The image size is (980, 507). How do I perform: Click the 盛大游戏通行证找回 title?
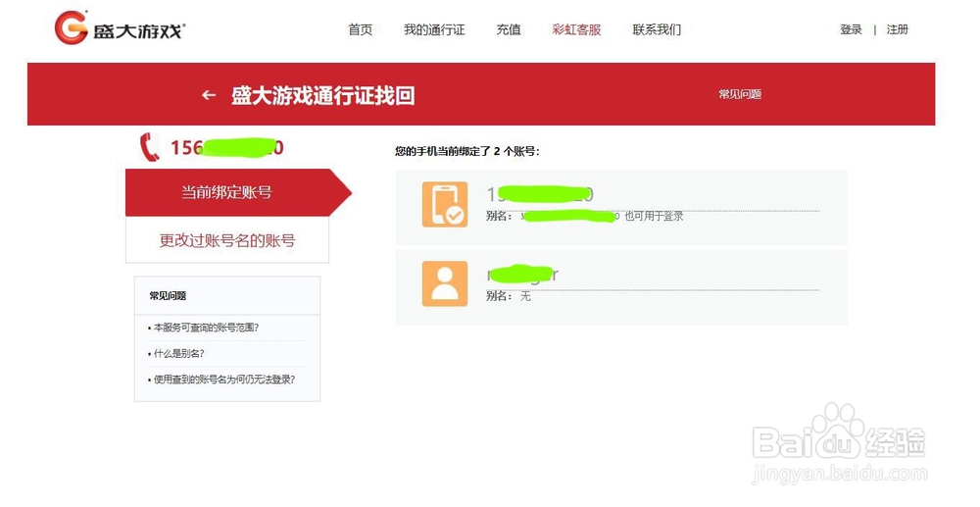point(323,96)
